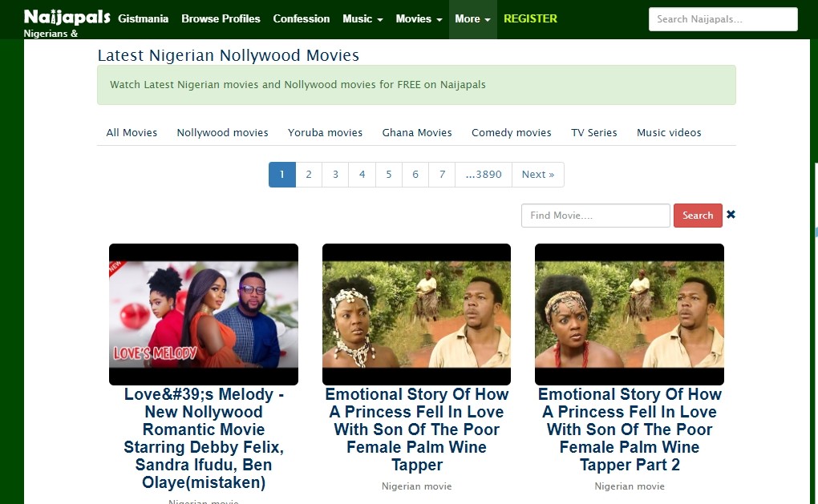The width and height of the screenshot is (818, 504).
Task: Click the REGISTER link
Action: pyautogui.click(x=530, y=18)
